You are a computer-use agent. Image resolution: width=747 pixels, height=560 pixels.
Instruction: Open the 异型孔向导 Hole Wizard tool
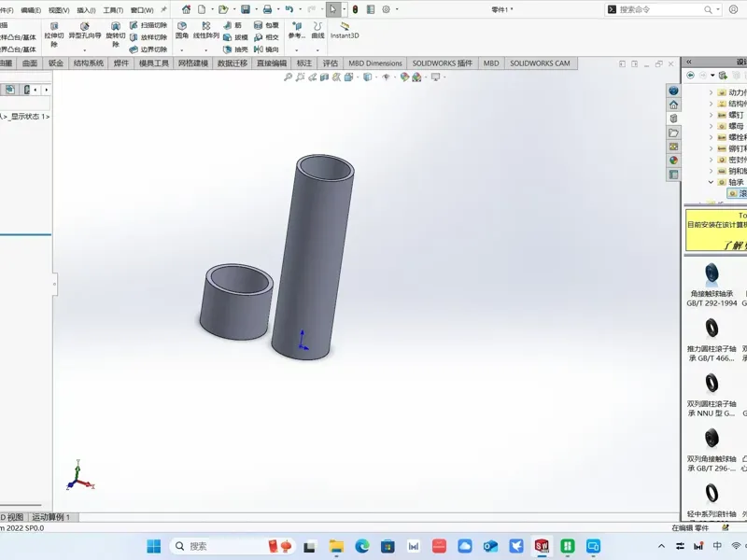coord(85,30)
